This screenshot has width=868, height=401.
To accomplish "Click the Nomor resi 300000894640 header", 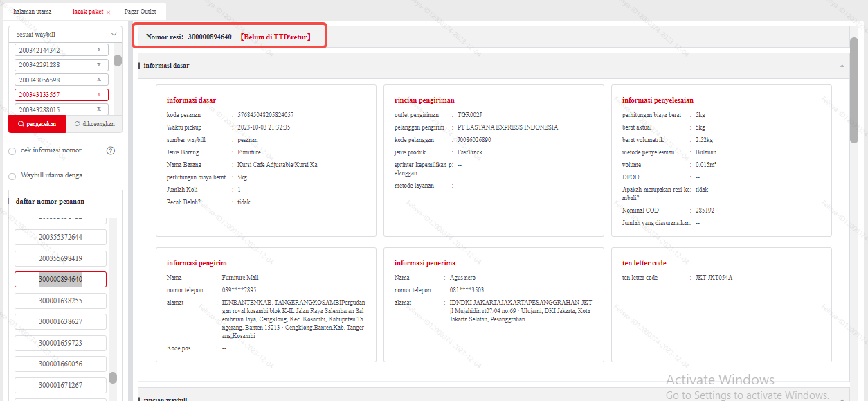I will 188,37.
